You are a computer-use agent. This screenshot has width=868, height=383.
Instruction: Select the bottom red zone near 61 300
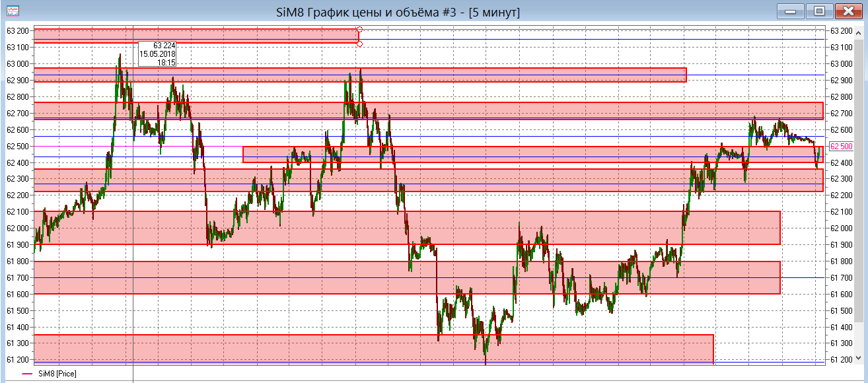coord(373,349)
